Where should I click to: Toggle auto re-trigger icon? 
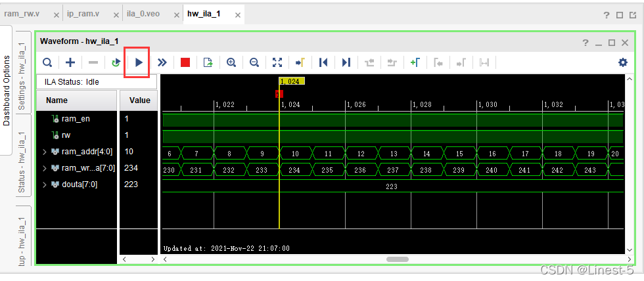(x=116, y=62)
